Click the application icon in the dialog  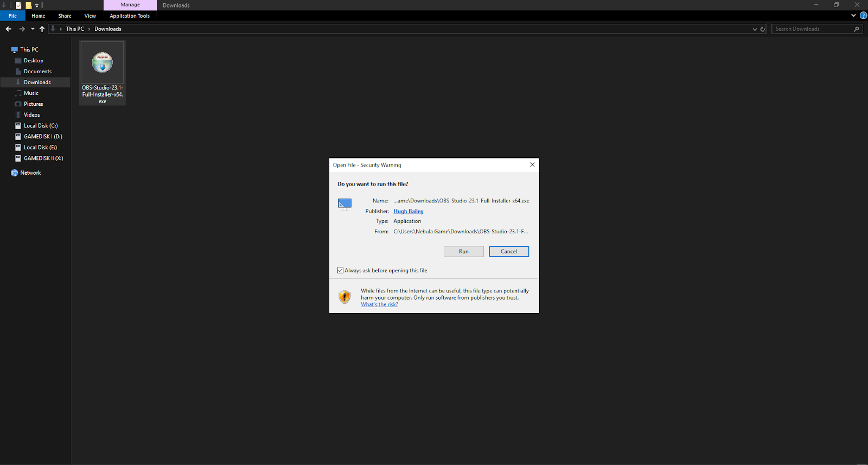(345, 205)
